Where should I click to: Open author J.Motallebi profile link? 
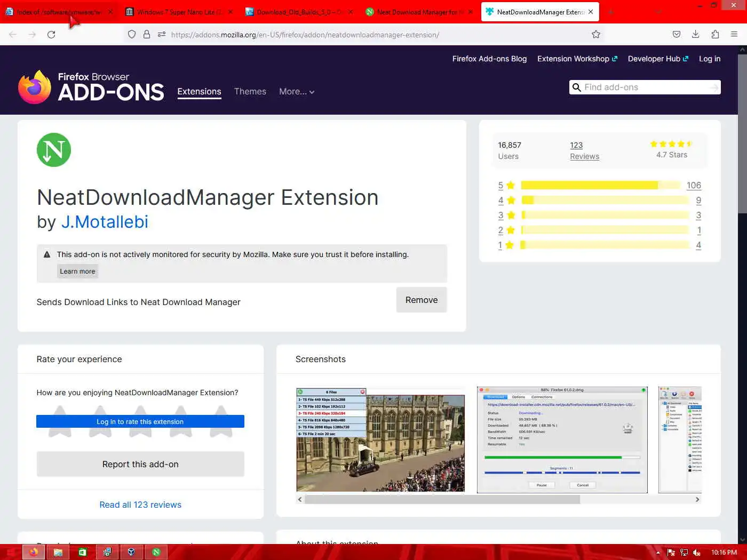point(105,222)
